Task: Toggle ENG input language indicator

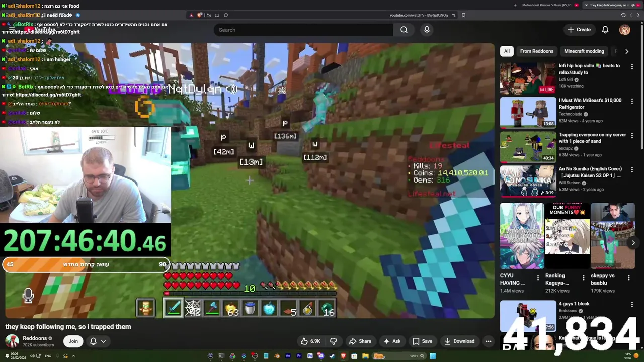Action: coord(48,356)
